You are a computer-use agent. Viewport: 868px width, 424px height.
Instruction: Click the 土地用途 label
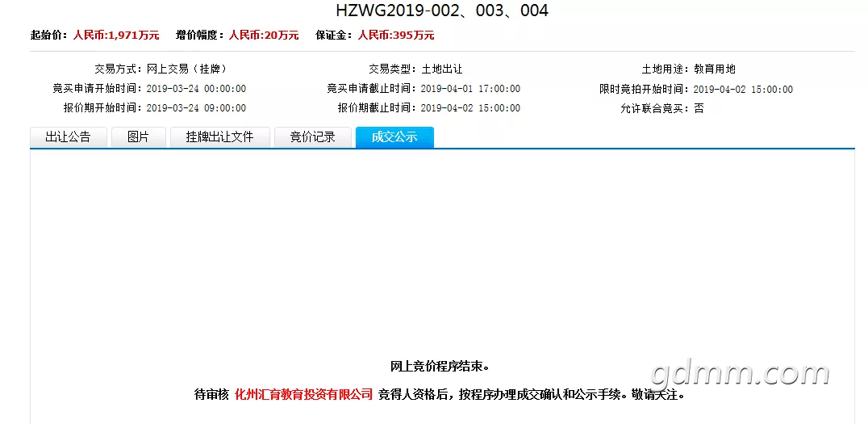tap(663, 69)
